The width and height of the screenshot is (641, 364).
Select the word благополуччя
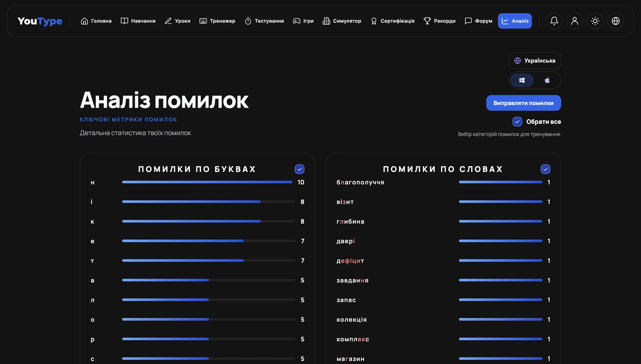pos(360,183)
